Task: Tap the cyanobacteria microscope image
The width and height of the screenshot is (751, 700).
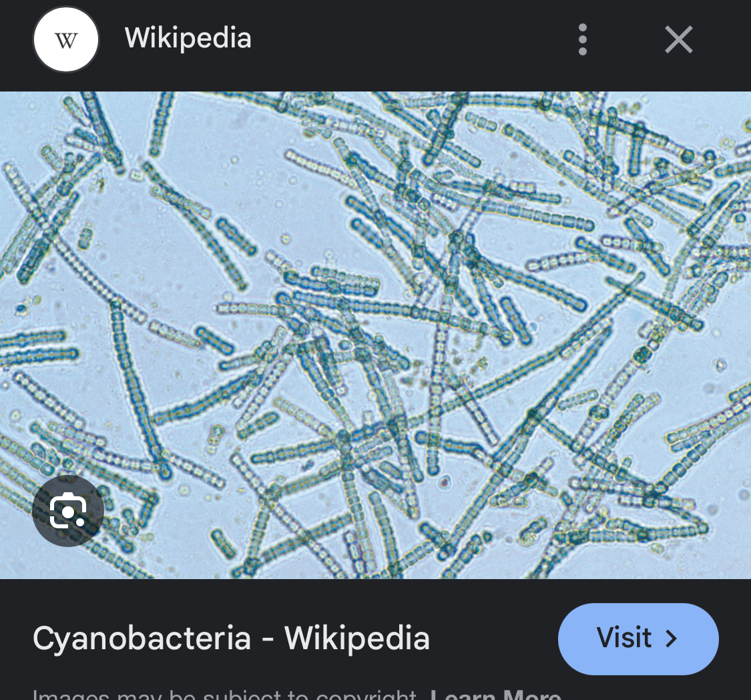Action: pyautogui.click(x=375, y=335)
